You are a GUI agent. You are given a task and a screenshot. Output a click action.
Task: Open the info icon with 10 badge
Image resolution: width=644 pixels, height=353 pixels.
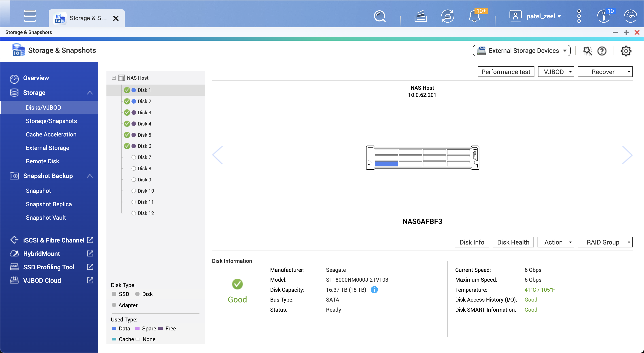tap(604, 16)
